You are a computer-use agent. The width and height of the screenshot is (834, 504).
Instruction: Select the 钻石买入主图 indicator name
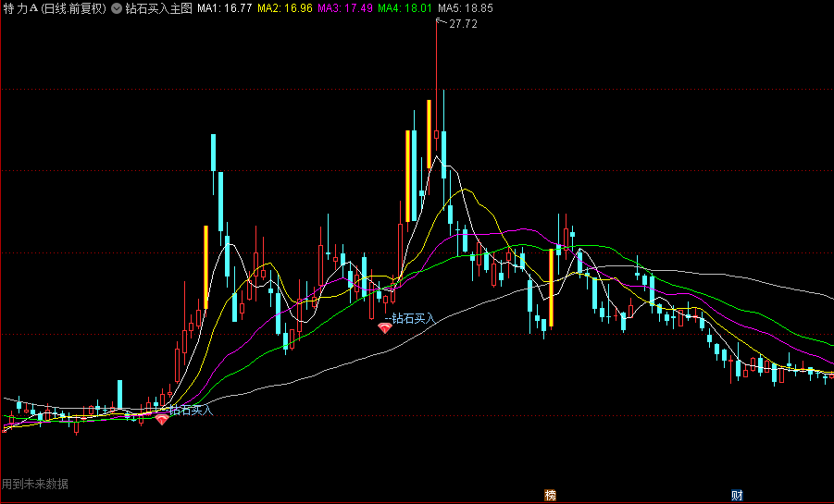[158, 8]
